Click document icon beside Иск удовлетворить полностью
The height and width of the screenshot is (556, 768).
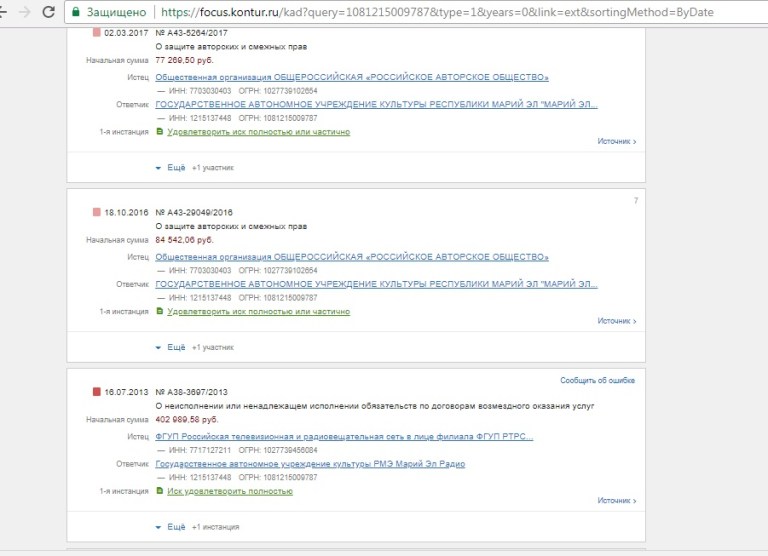159,491
